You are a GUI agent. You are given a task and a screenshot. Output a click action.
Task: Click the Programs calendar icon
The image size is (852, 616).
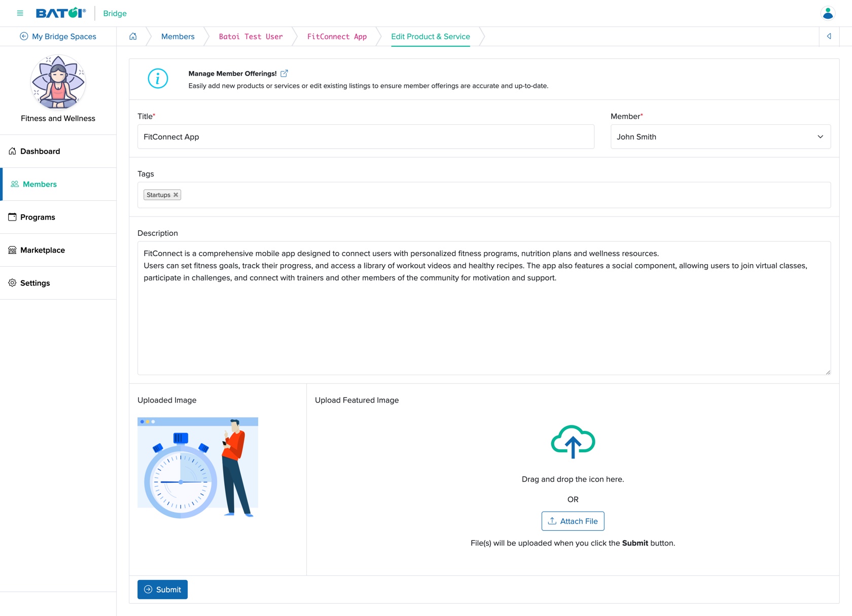click(x=12, y=217)
